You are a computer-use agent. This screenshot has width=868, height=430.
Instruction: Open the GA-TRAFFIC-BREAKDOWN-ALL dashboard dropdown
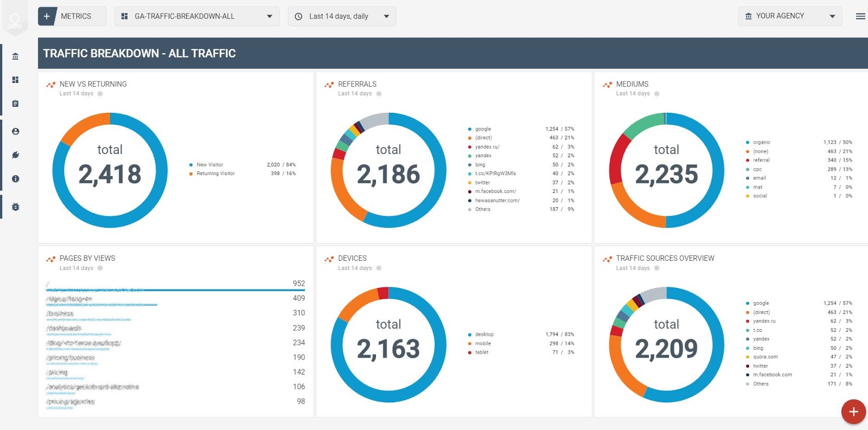click(x=197, y=16)
